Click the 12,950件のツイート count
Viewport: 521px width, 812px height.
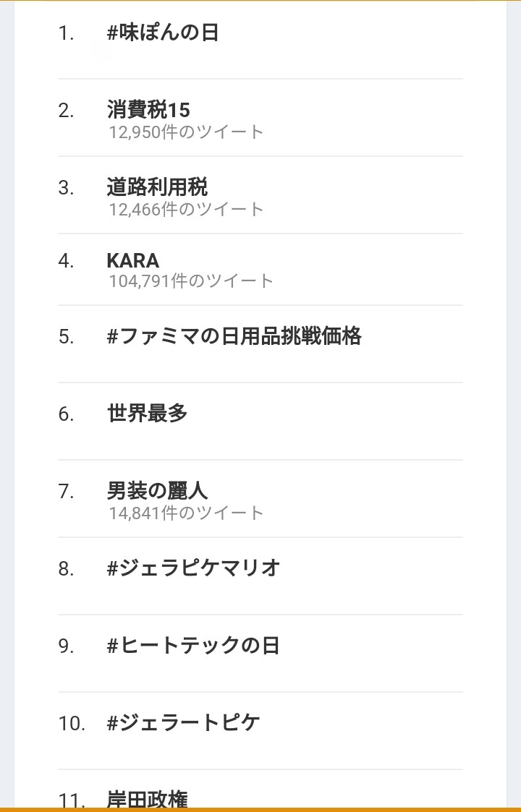coord(186,132)
